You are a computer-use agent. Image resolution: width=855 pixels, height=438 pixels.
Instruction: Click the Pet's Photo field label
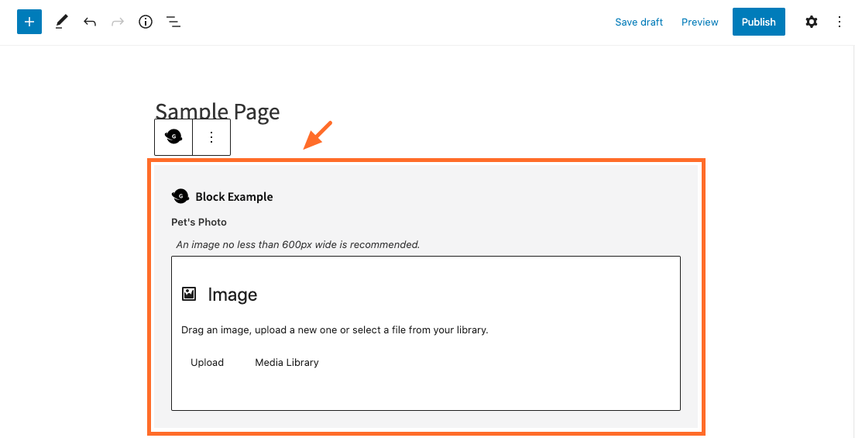click(x=199, y=222)
